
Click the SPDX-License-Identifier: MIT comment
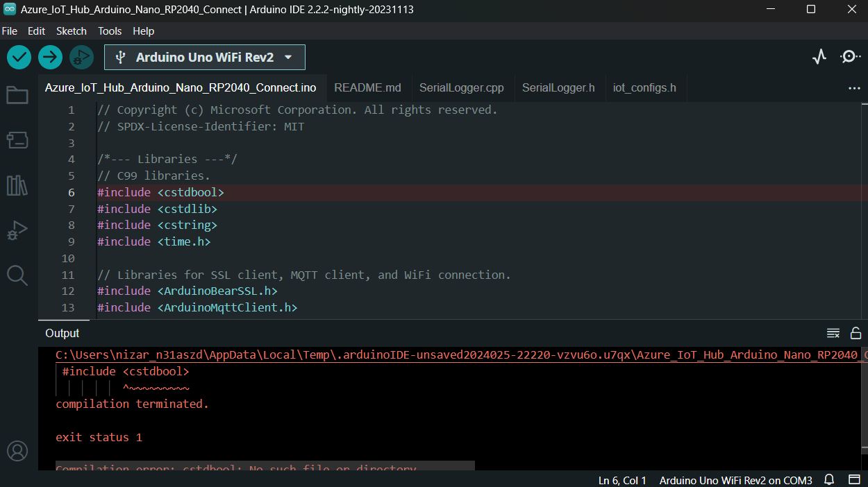[x=201, y=126]
